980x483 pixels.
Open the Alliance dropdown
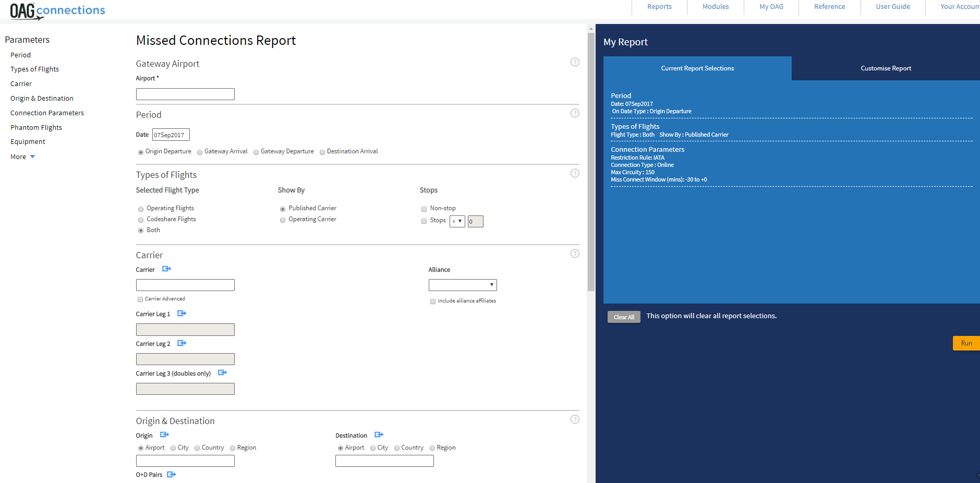463,285
